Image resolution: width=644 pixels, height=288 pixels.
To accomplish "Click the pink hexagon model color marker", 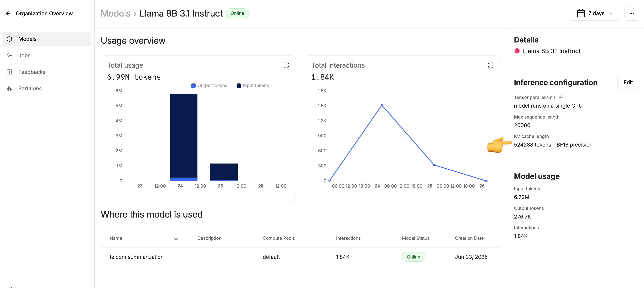I will [517, 51].
